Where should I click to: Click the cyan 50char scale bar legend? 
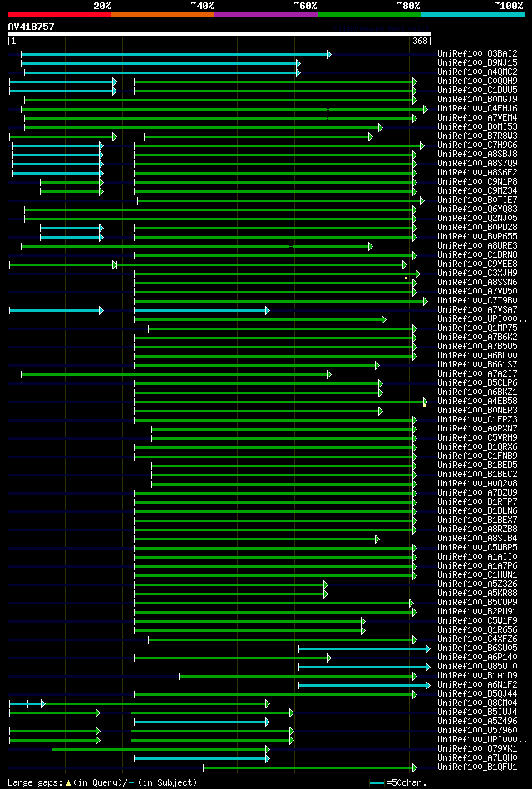[x=377, y=783]
